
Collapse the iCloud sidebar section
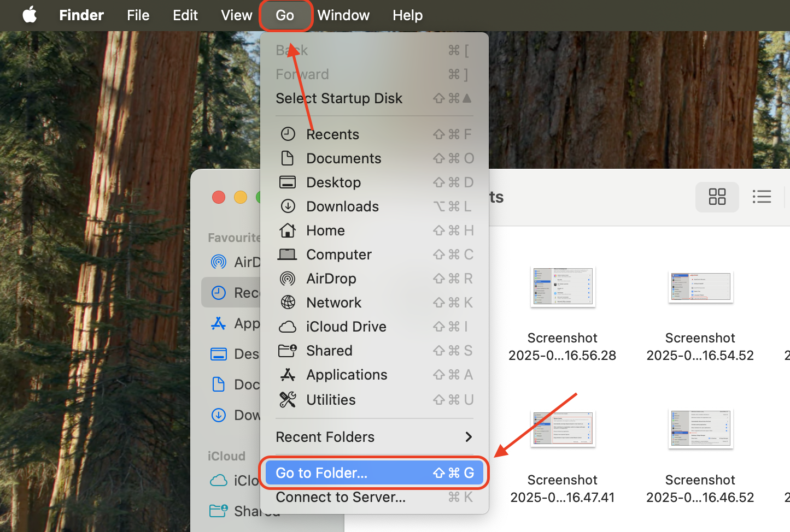pyautogui.click(x=227, y=456)
